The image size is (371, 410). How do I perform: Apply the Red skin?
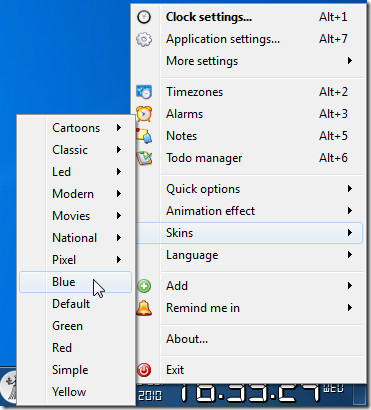[76, 348]
